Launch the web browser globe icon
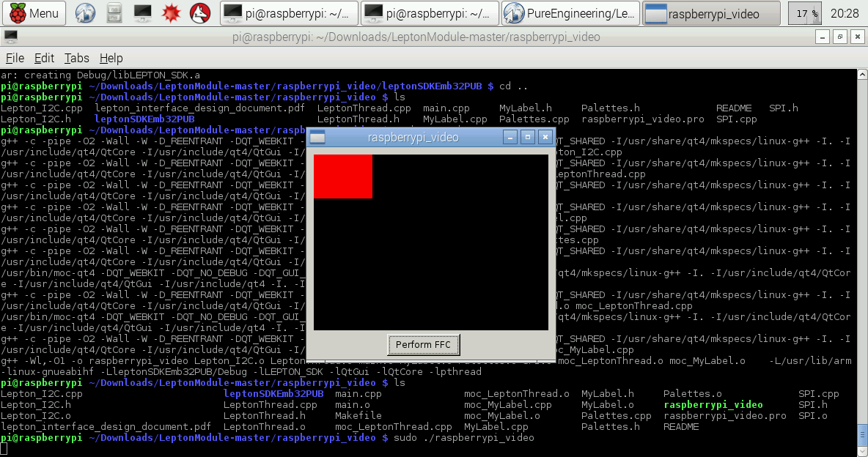Image resolution: width=868 pixels, height=457 pixels. 85,13
